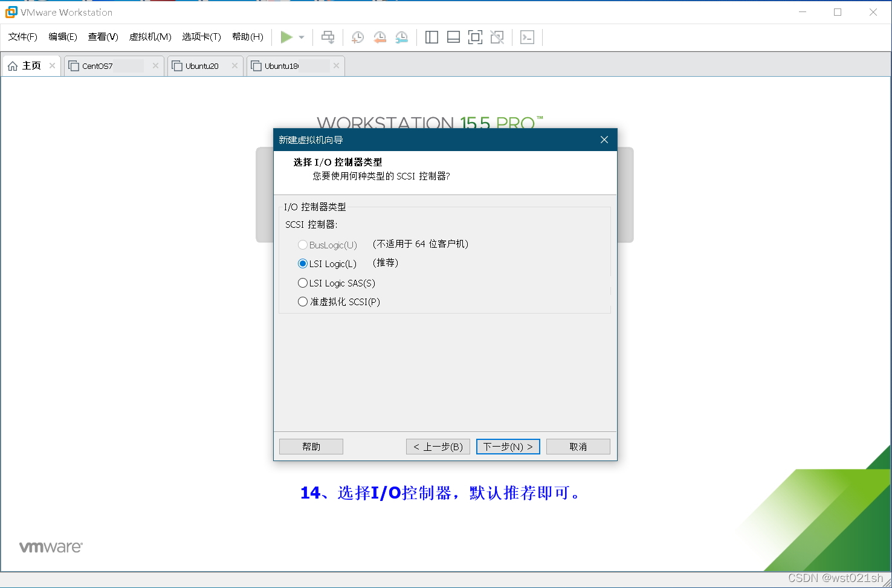Select the BusLogic(U) radio button
The height and width of the screenshot is (588, 892).
point(303,245)
